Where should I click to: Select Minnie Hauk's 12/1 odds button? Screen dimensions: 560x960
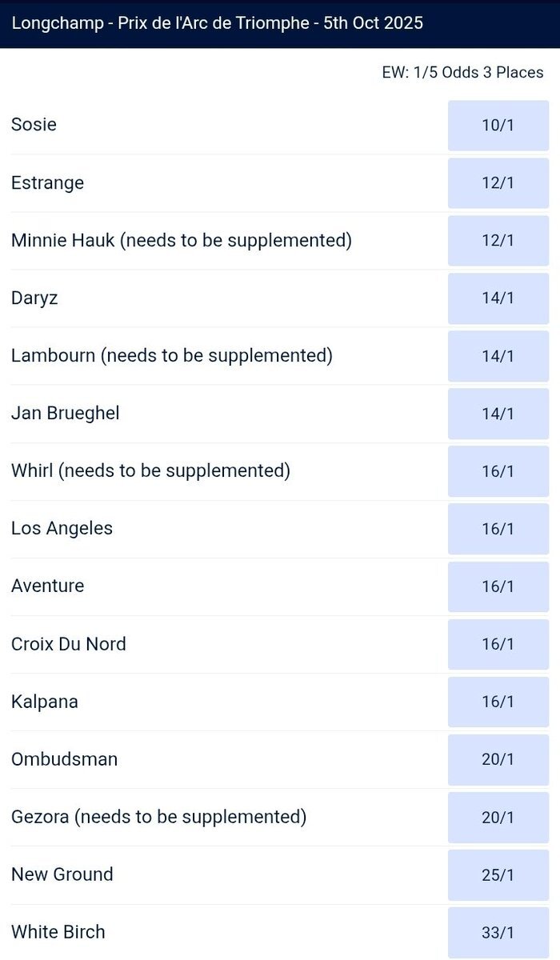click(x=498, y=241)
